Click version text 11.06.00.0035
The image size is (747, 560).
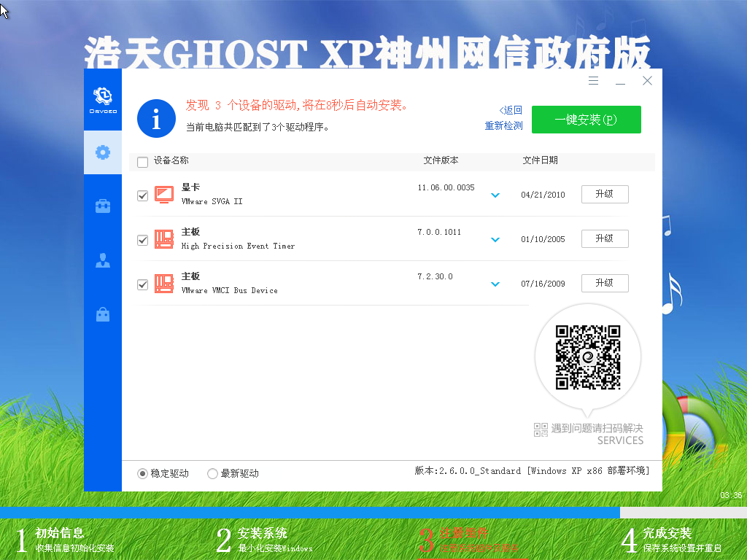[x=446, y=187]
